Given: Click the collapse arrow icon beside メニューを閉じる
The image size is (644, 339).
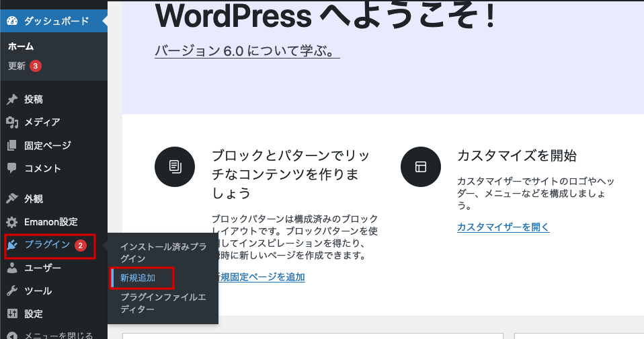Looking at the screenshot, I should click(12, 336).
